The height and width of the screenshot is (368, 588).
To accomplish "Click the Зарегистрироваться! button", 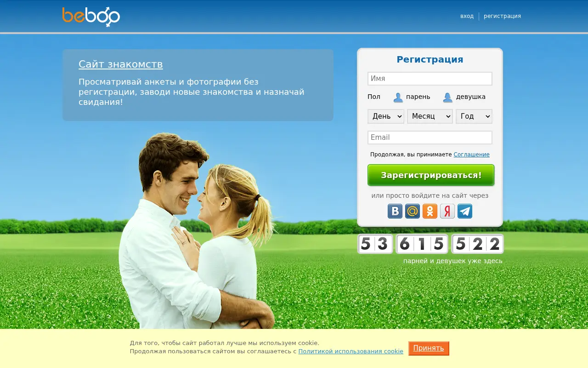I will (431, 175).
